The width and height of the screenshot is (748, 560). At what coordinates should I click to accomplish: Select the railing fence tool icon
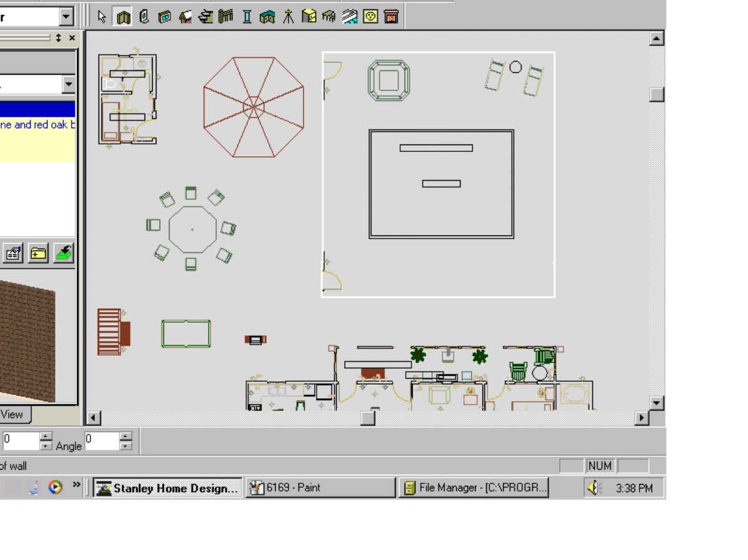pos(226,17)
